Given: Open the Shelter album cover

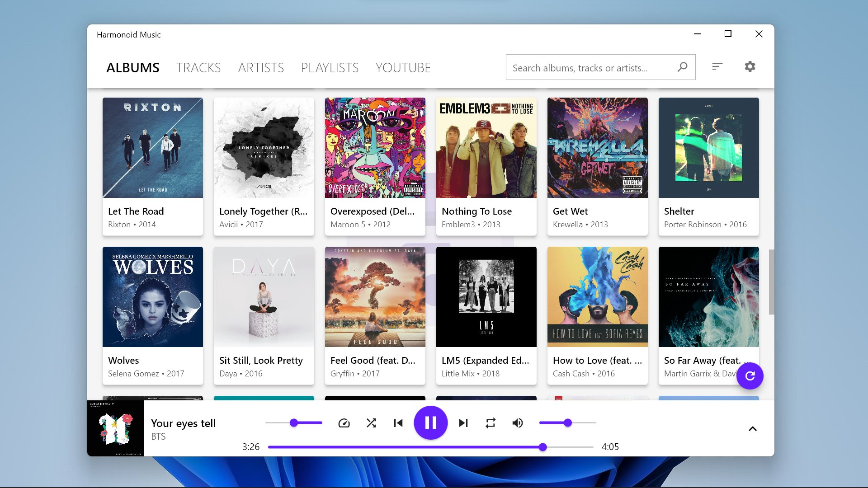Looking at the screenshot, I should pyautogui.click(x=709, y=148).
